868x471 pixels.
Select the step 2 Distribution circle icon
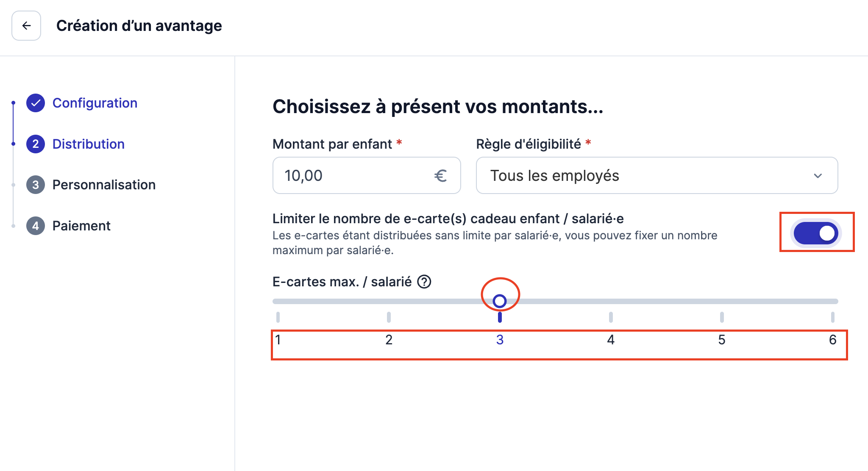(36, 144)
